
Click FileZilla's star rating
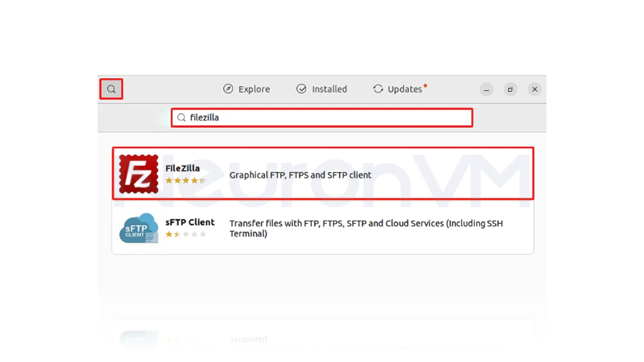tap(185, 181)
